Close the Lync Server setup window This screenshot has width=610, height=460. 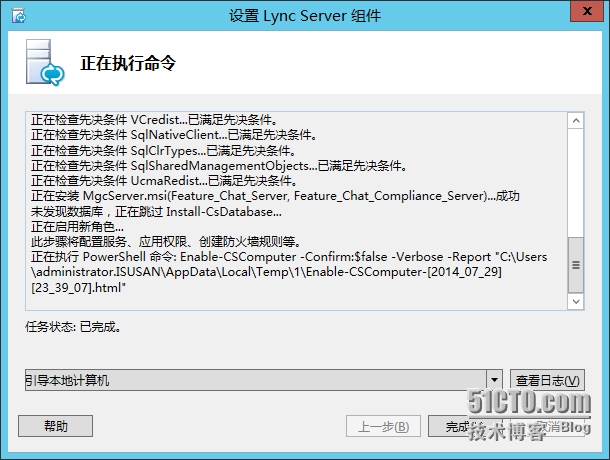pos(587,11)
